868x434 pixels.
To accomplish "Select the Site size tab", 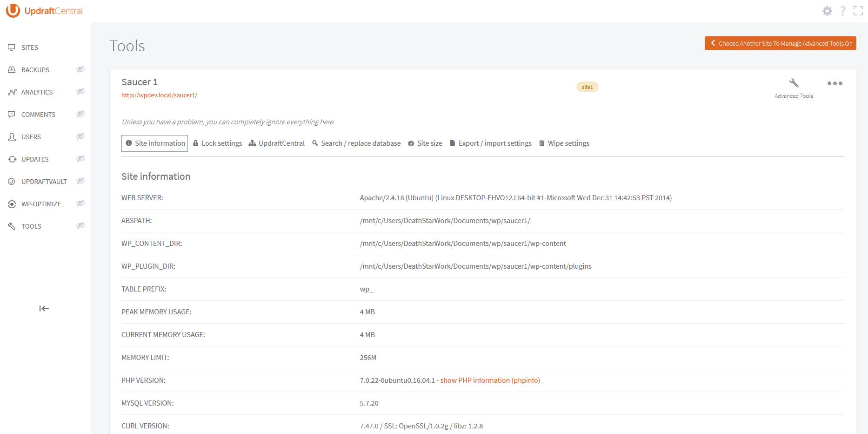I will [425, 143].
